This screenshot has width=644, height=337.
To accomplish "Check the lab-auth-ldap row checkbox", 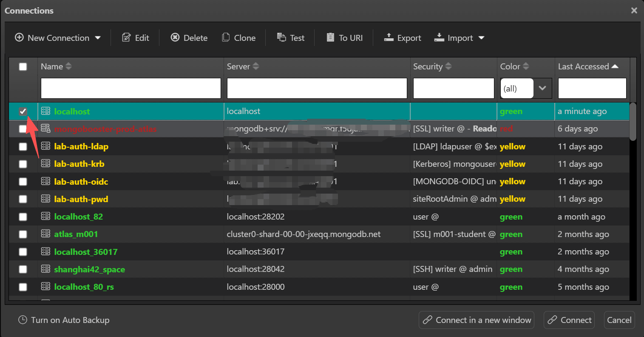I will (23, 146).
